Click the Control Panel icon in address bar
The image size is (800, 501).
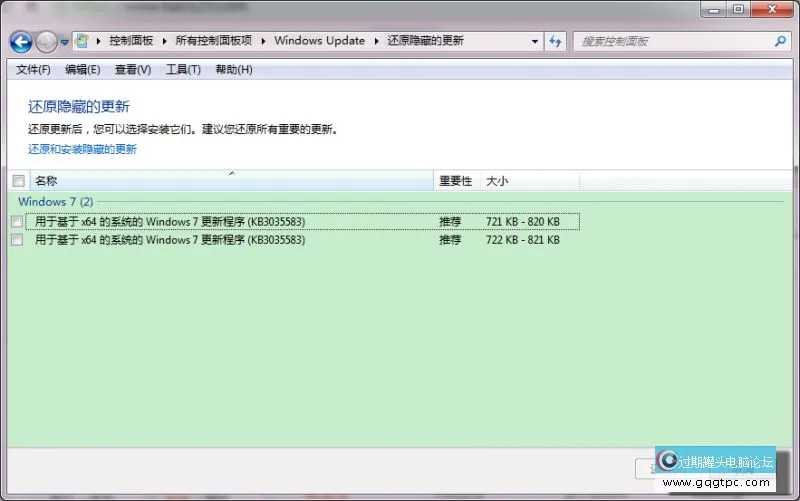[82, 41]
